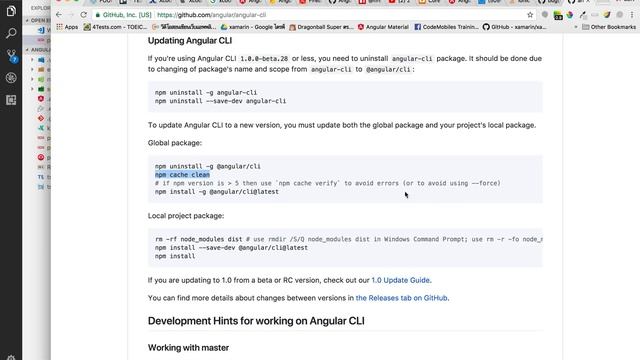Open the VS Code Extensions icon
Screen dimensions: 640x360
tap(11, 100)
